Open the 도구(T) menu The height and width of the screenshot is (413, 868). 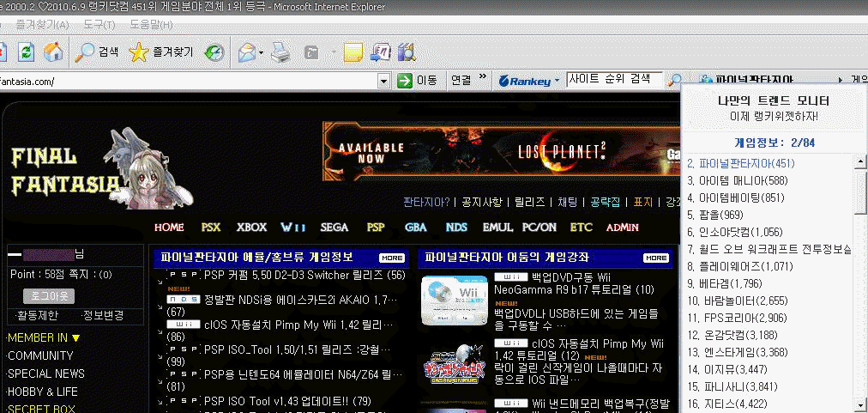(x=99, y=25)
